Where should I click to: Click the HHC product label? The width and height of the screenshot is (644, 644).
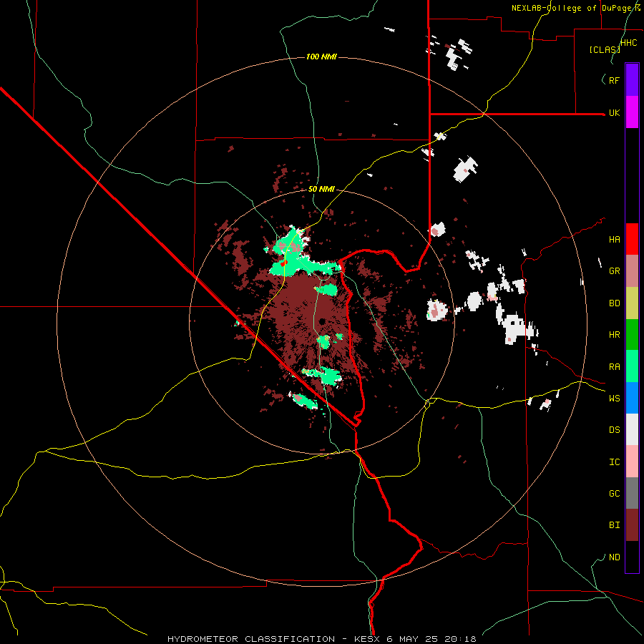click(629, 43)
